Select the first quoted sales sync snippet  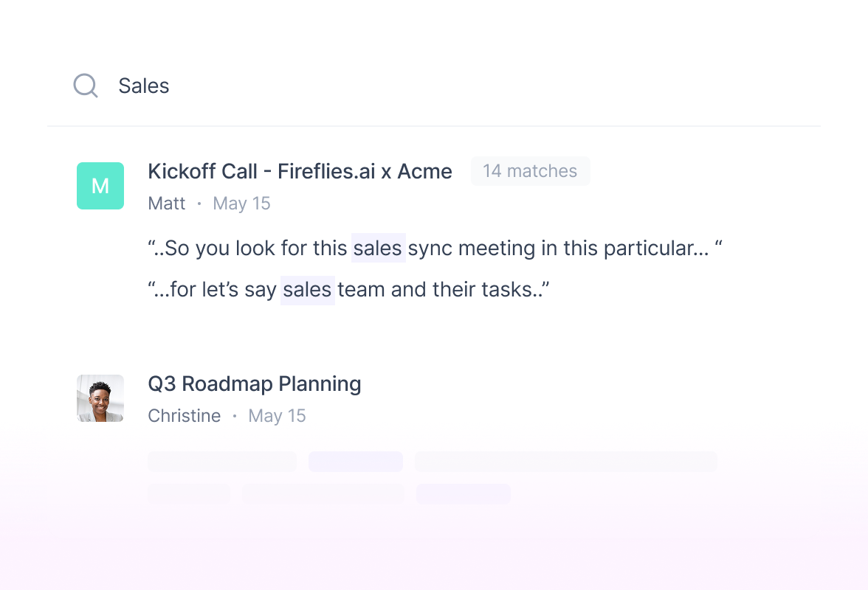click(435, 249)
